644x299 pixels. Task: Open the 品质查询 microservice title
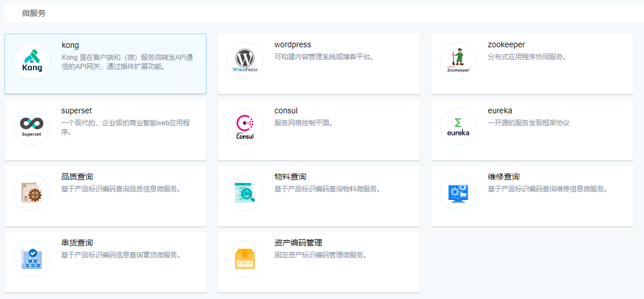pyautogui.click(x=77, y=177)
